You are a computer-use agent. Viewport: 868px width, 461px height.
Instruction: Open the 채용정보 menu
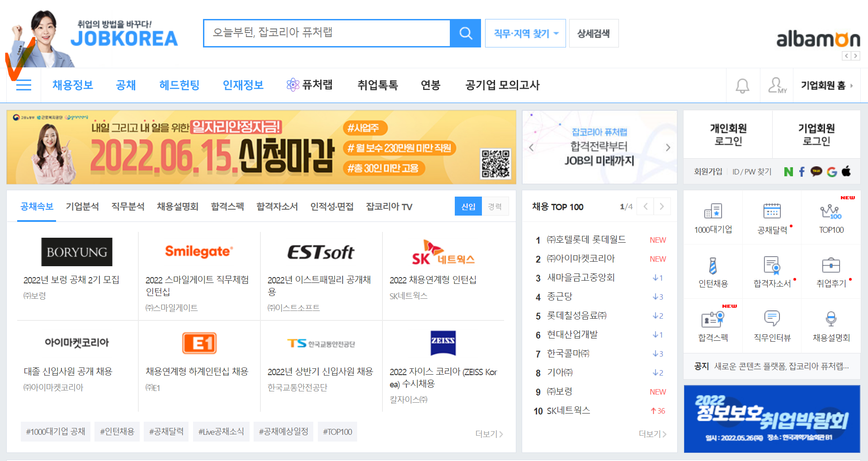tap(72, 85)
